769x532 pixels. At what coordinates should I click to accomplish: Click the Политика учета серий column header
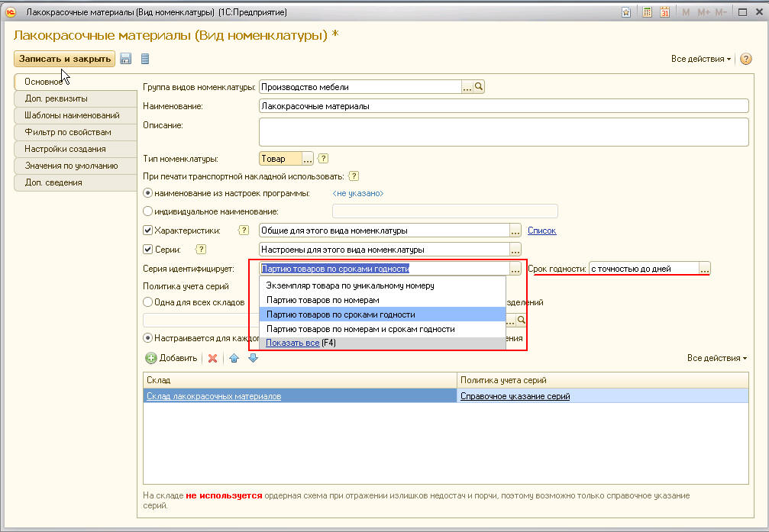point(603,380)
